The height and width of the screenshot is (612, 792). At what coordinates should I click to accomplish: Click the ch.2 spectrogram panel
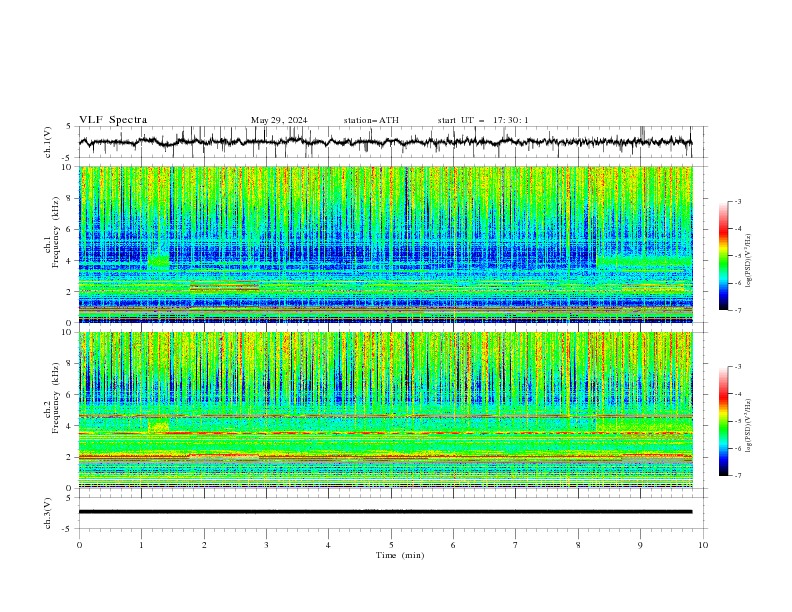[x=386, y=410]
